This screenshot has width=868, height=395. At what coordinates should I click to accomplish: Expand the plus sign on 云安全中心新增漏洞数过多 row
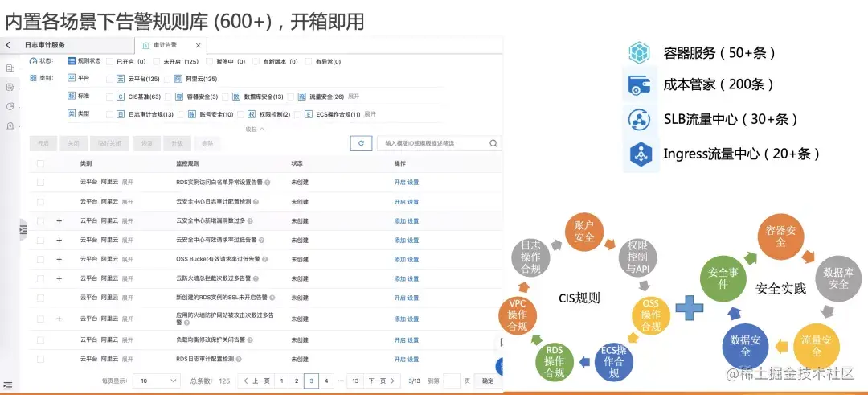coord(59,220)
